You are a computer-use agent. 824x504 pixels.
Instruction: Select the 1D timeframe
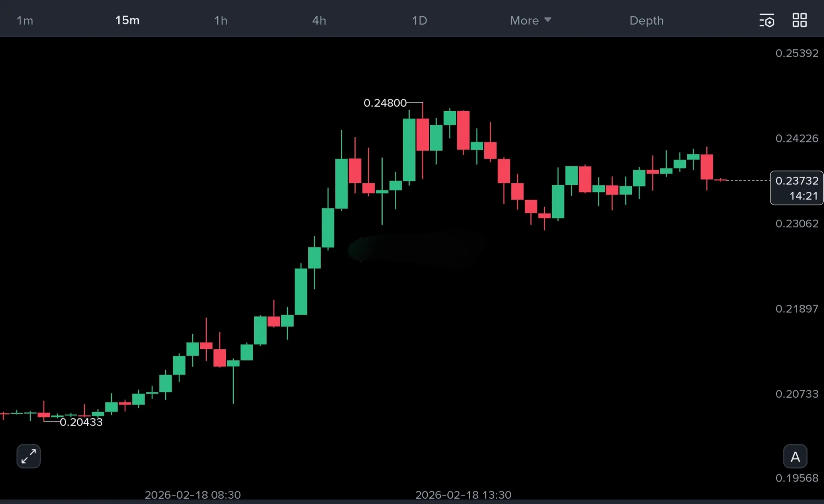(x=419, y=21)
